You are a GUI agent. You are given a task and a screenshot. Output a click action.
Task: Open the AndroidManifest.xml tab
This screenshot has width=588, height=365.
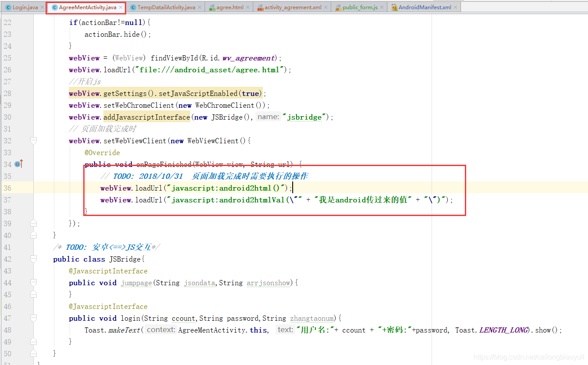425,7
